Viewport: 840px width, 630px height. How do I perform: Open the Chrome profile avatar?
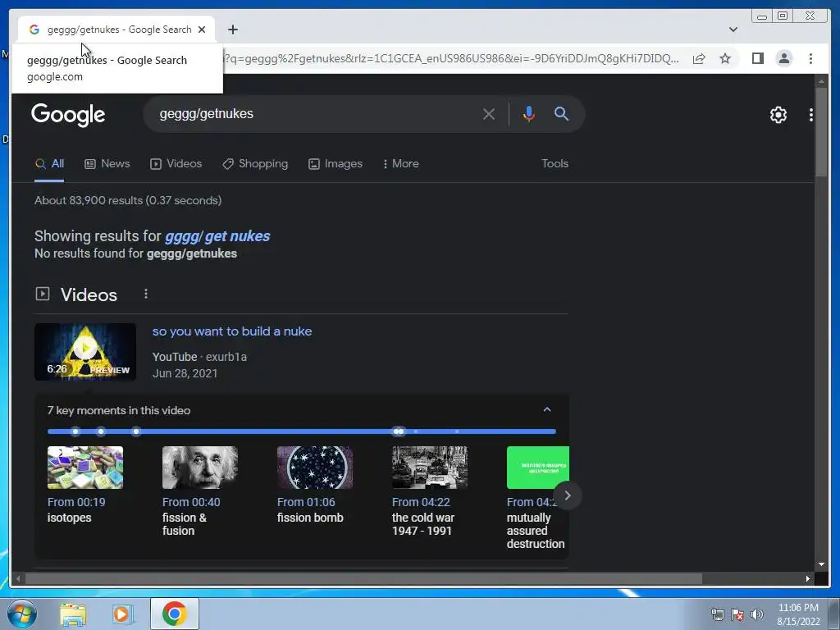(783, 58)
